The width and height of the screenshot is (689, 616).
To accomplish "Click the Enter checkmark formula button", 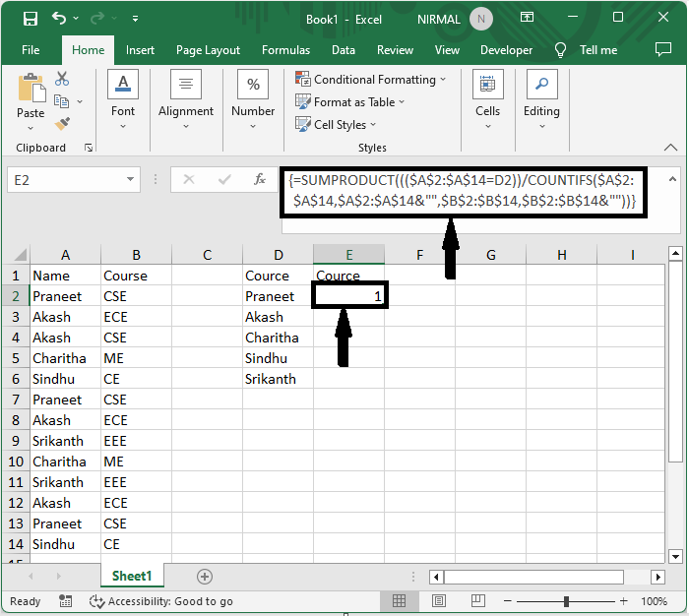I will (224, 179).
